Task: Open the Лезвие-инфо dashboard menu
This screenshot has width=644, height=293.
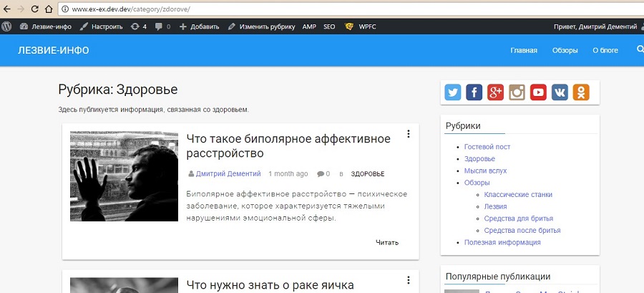Action: click(46, 27)
